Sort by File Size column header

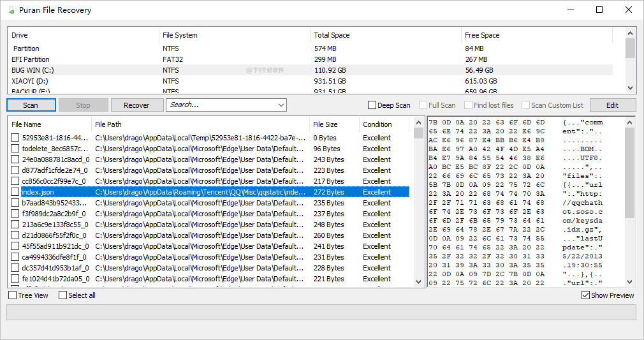point(325,124)
